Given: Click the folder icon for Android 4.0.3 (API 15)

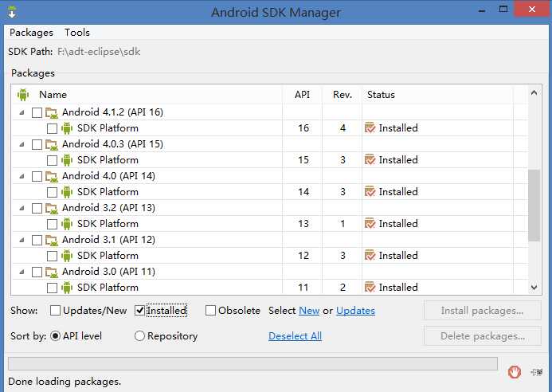Looking at the screenshot, I should coord(52,144).
